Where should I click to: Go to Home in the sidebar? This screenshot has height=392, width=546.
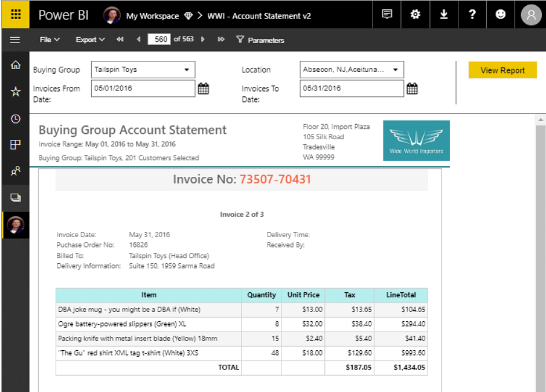(x=16, y=65)
